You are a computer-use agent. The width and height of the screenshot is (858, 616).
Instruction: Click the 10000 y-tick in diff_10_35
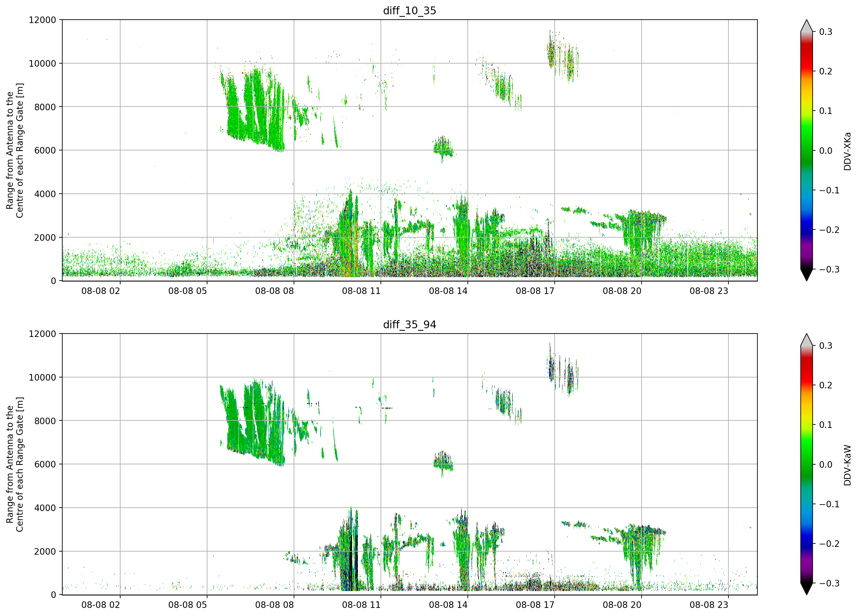pos(42,63)
